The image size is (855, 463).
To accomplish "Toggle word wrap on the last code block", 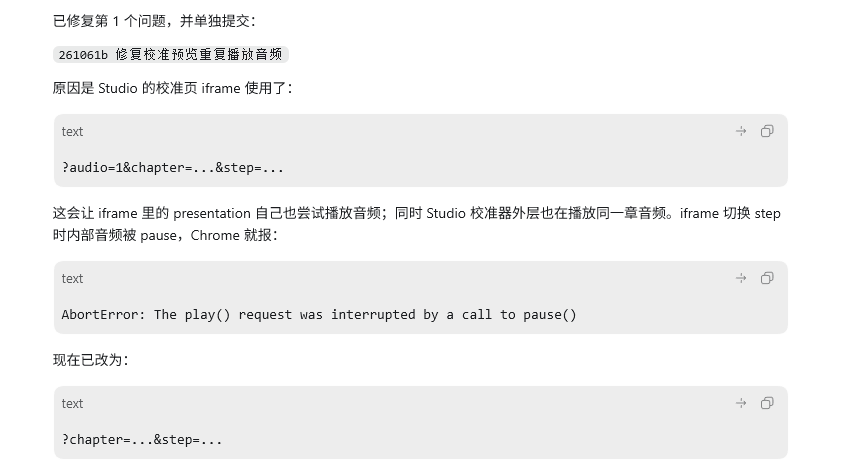I will point(740,404).
